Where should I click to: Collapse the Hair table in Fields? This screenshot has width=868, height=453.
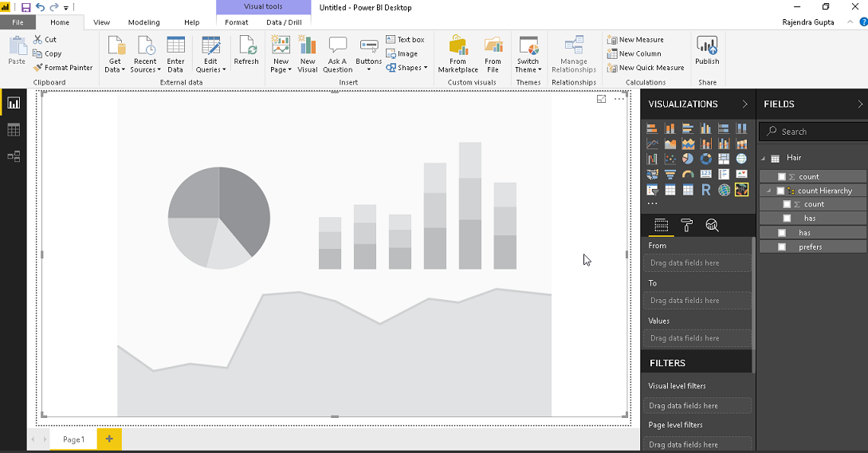tap(764, 159)
